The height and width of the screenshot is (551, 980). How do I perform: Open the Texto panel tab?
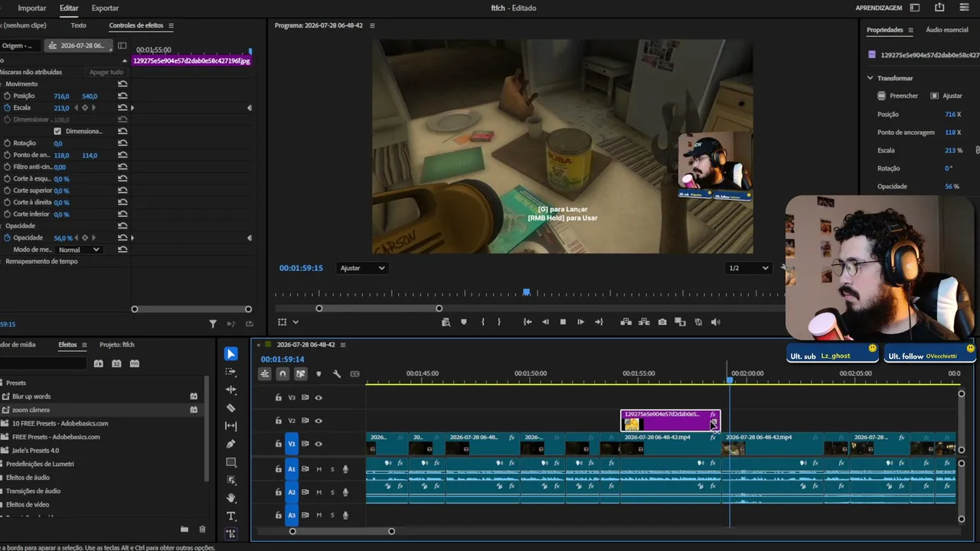click(79, 25)
